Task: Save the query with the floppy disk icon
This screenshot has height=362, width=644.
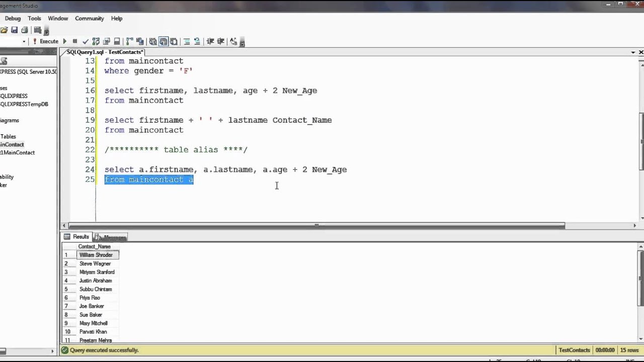Action: [x=14, y=30]
